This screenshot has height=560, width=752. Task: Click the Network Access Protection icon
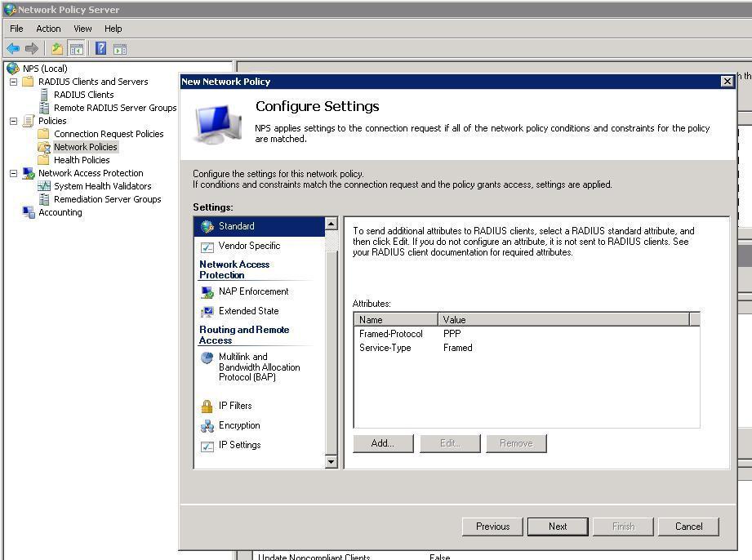(29, 173)
